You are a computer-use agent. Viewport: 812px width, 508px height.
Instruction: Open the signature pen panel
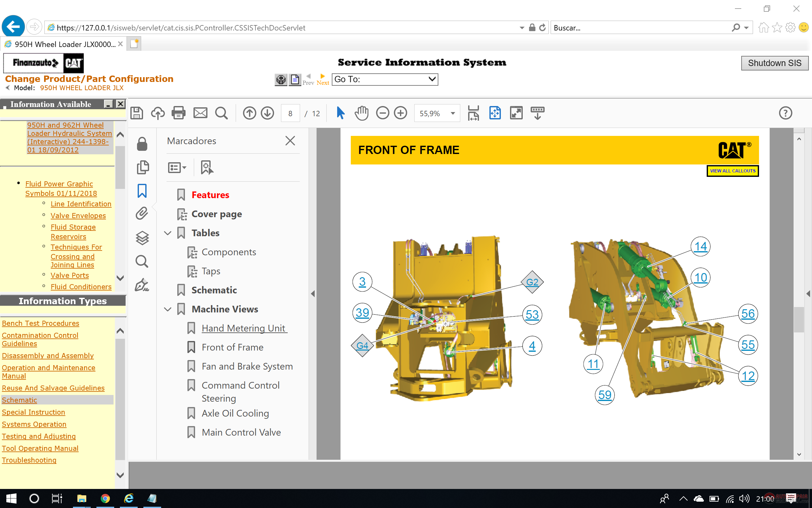click(x=142, y=285)
